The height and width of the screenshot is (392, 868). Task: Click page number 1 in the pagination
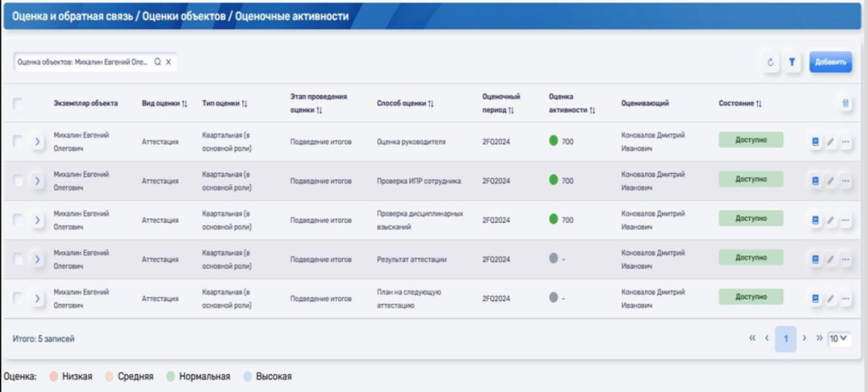coord(786,339)
